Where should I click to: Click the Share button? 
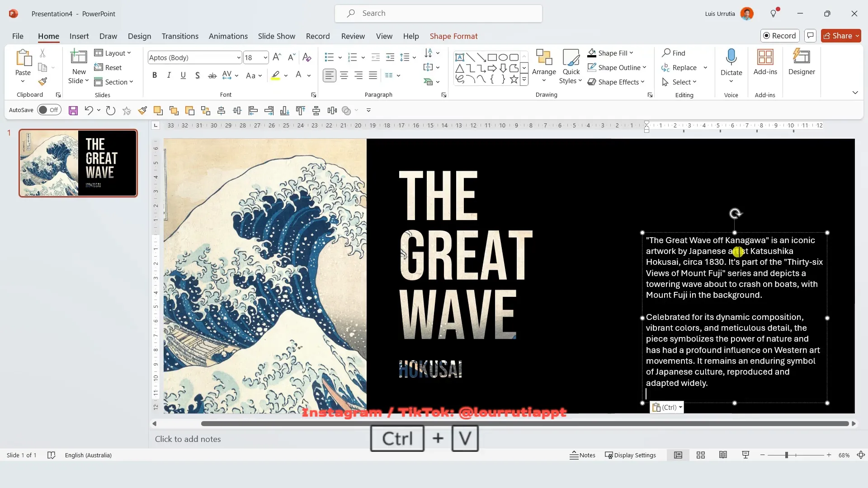point(841,36)
